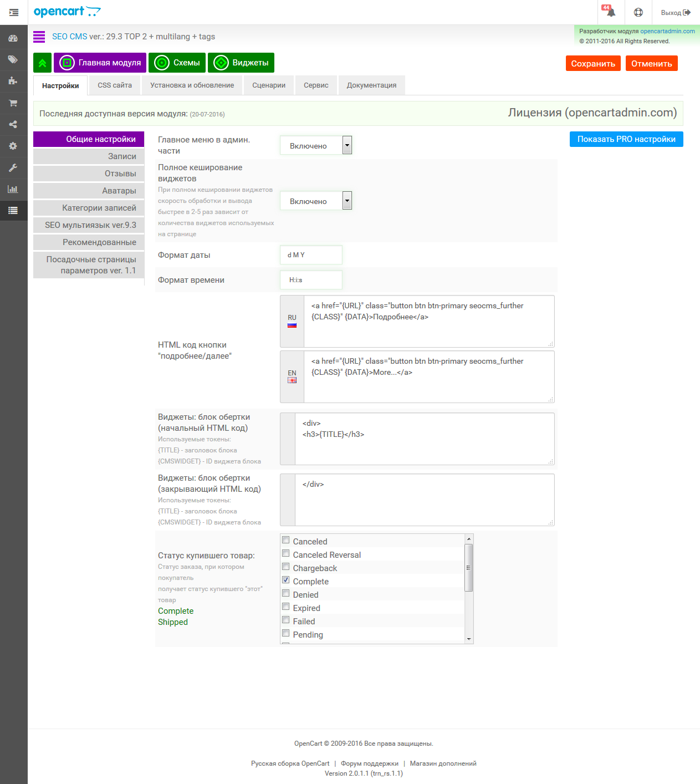Click the status list scroll-up arrow
This screenshot has width=700, height=784.
point(469,538)
